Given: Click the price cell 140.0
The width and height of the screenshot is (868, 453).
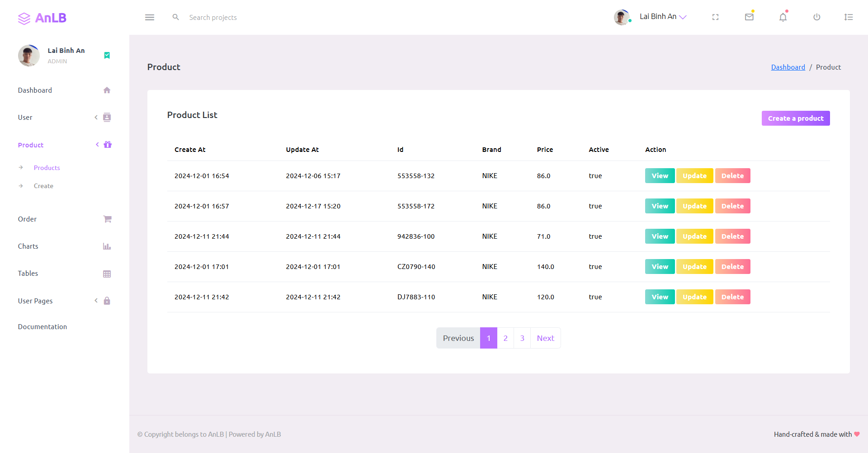Looking at the screenshot, I should coord(545,267).
